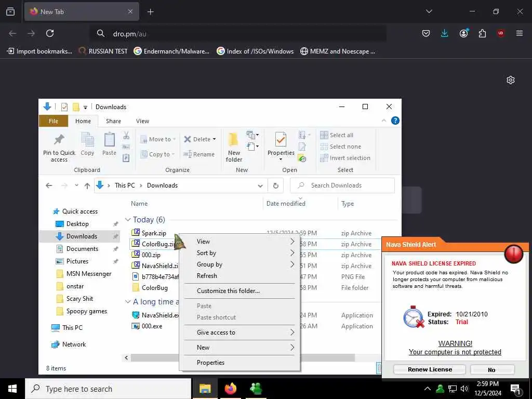Open the New submenu in context menu
Viewport: 532px width, 399px height.
pyautogui.click(x=240, y=348)
